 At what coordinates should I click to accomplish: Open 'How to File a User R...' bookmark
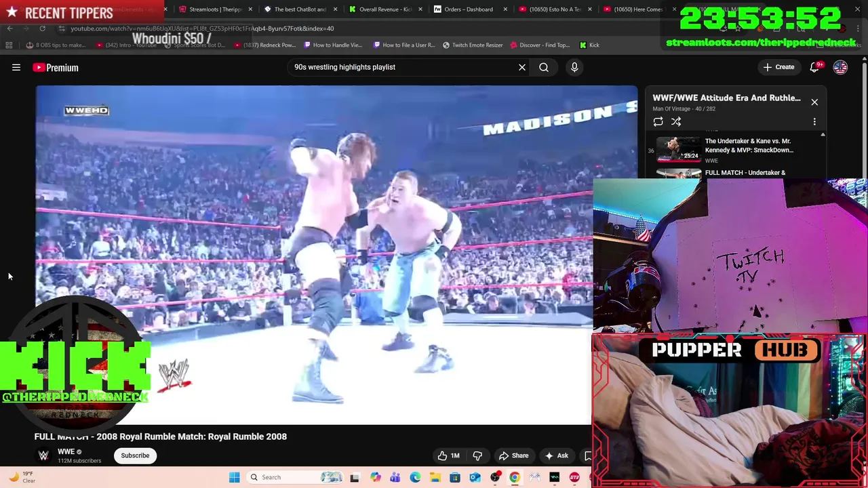(x=404, y=45)
